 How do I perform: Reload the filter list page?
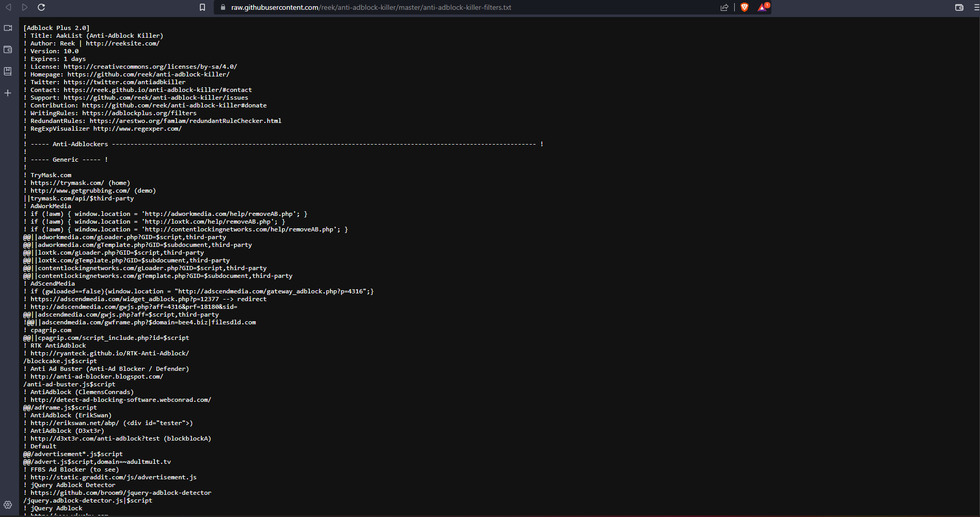pyautogui.click(x=41, y=7)
